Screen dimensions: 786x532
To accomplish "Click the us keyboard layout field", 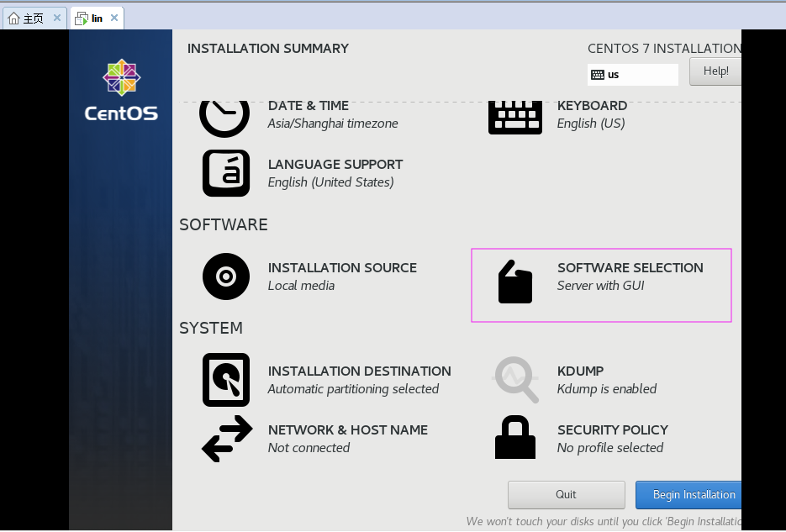I will (633, 75).
